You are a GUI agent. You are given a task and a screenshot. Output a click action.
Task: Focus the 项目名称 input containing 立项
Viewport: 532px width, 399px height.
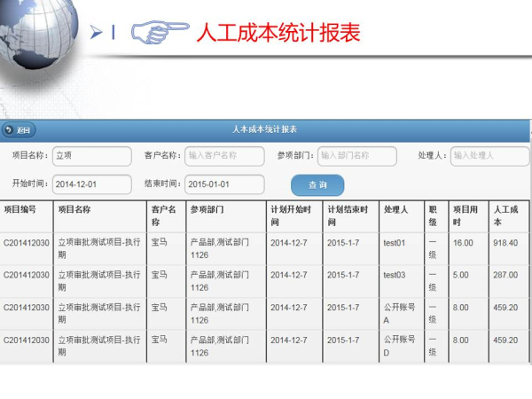(x=92, y=156)
